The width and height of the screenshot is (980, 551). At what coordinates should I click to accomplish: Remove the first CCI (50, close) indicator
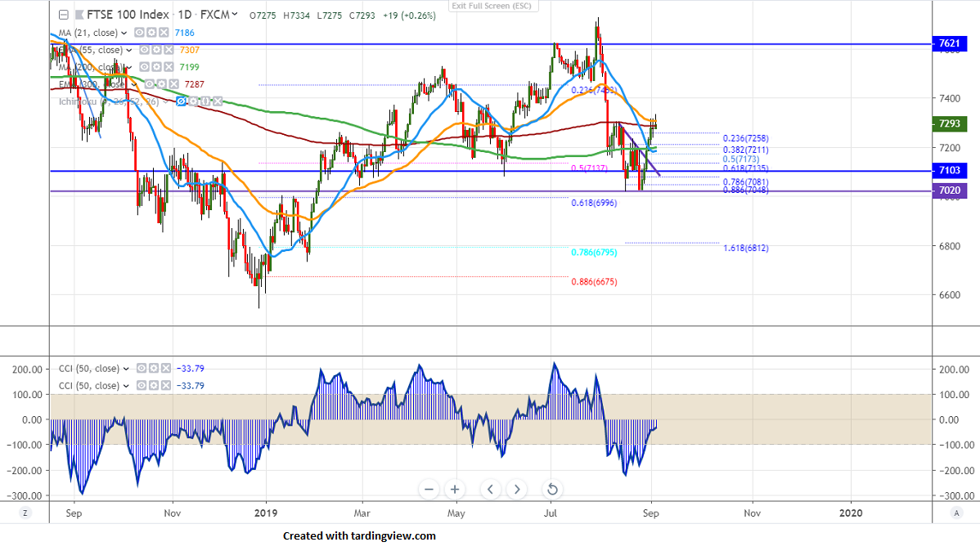coord(165,369)
